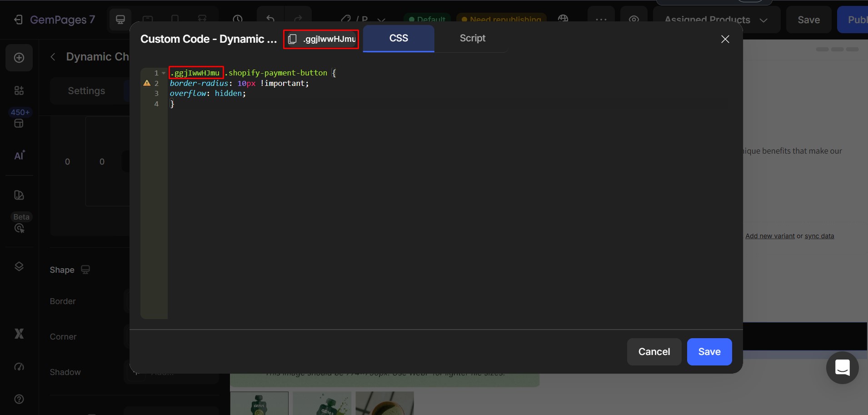Select the first product thumbnail image
Viewport: 868px width, 415px height.
259,403
